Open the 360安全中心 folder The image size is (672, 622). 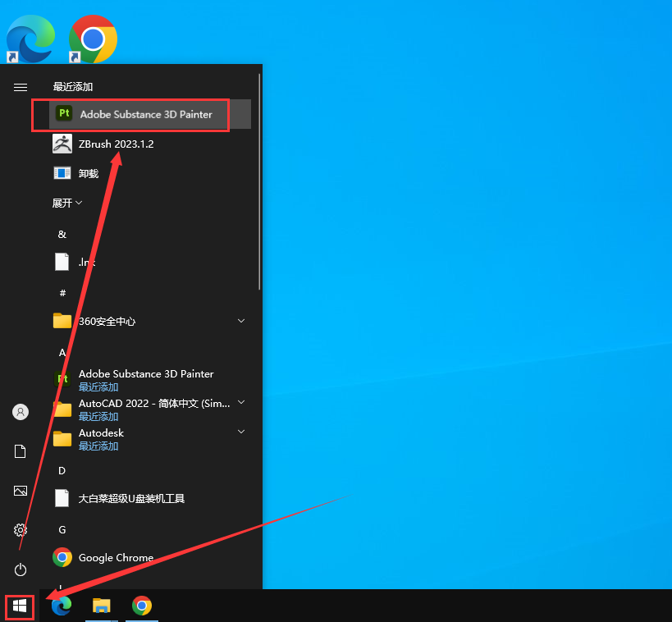coord(150,321)
